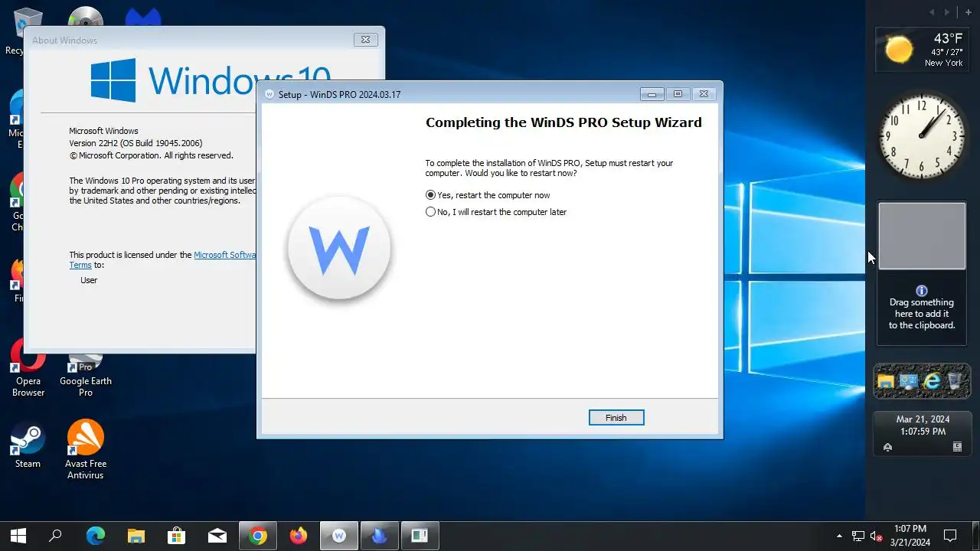The width and height of the screenshot is (980, 551).
Task: Open the notification Action Center
Action: (x=950, y=536)
